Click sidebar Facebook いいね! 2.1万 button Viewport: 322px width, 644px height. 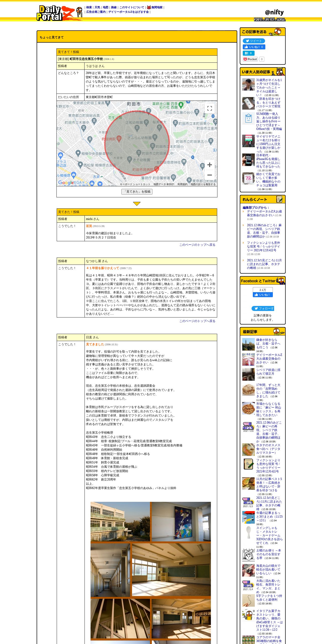[263, 295]
